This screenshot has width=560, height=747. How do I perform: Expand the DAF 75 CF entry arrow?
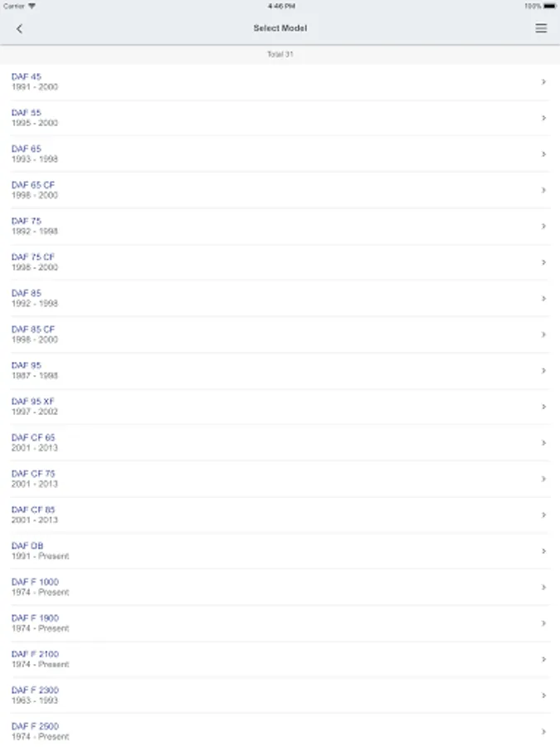[x=543, y=262]
